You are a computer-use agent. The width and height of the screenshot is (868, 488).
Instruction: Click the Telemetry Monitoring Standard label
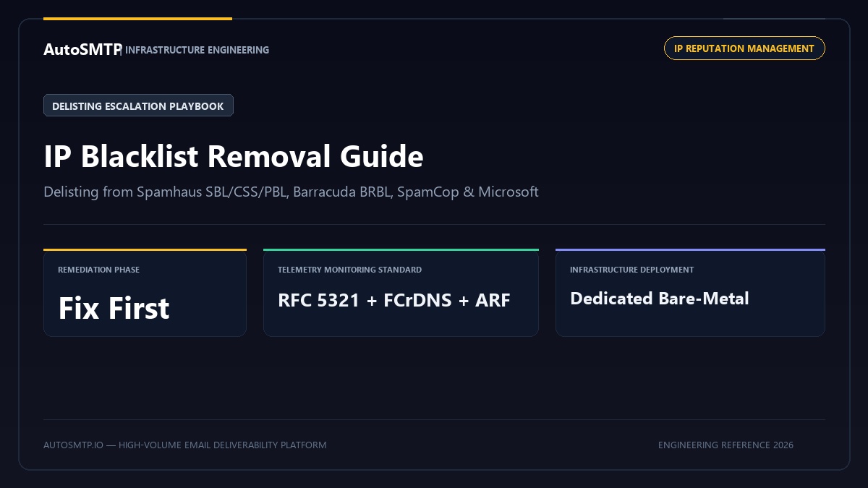pyautogui.click(x=349, y=270)
